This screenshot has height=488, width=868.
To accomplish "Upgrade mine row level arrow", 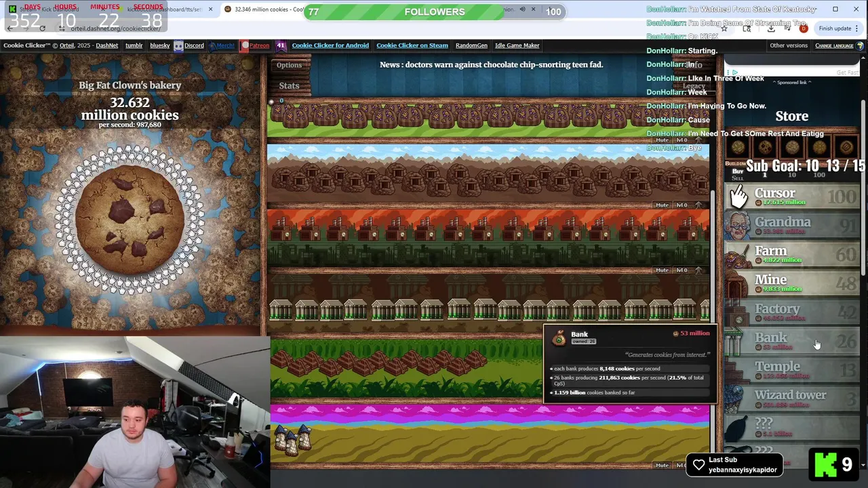I will pyautogui.click(x=698, y=205).
